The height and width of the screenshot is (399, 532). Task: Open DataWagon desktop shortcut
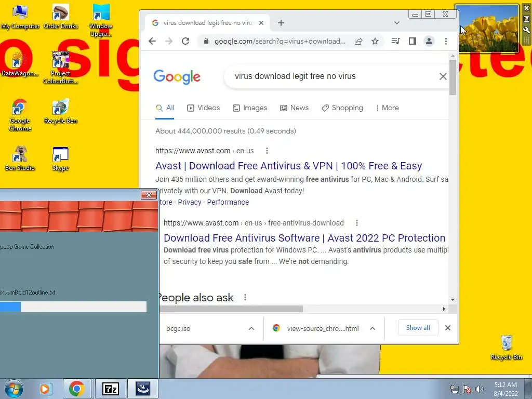pyautogui.click(x=20, y=64)
